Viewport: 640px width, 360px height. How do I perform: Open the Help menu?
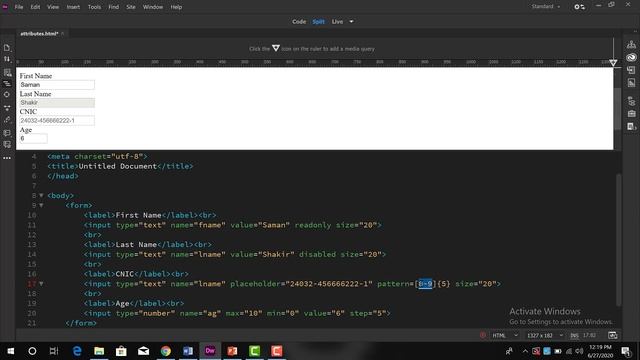click(176, 7)
